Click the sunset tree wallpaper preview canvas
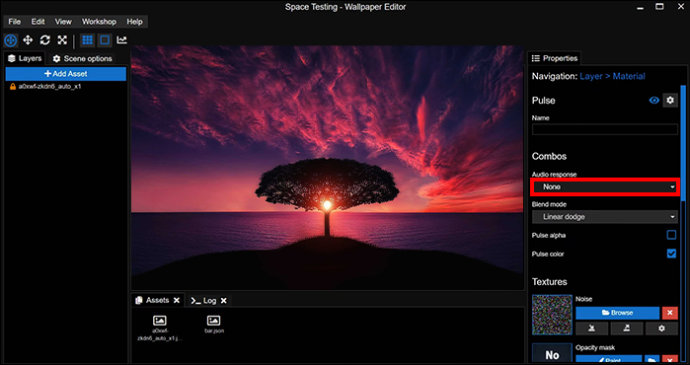 pyautogui.click(x=327, y=168)
